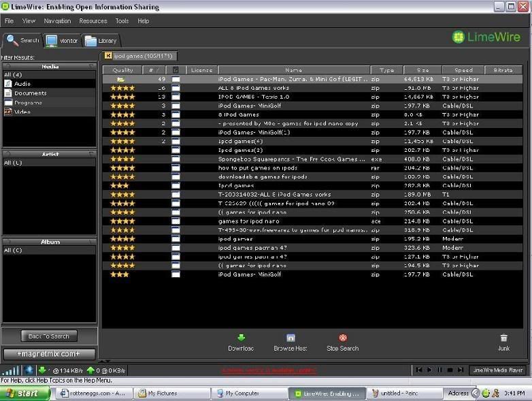Sort by the file-type icon column header

coord(176,70)
